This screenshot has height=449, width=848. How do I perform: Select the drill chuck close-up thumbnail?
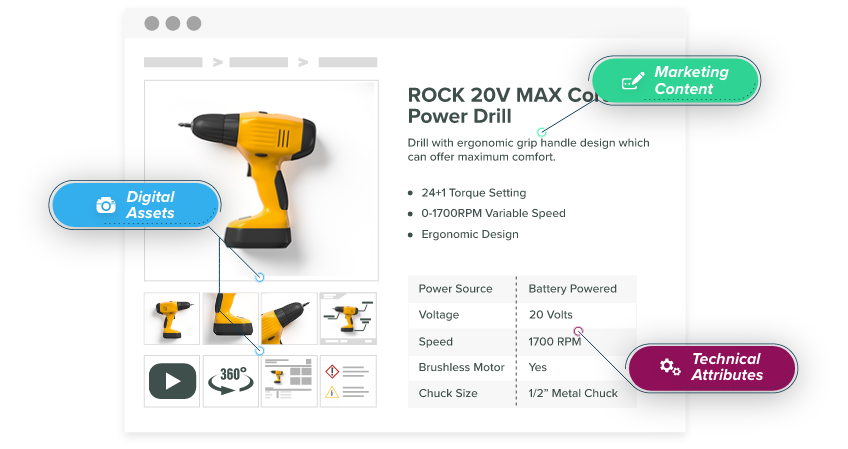(x=289, y=319)
